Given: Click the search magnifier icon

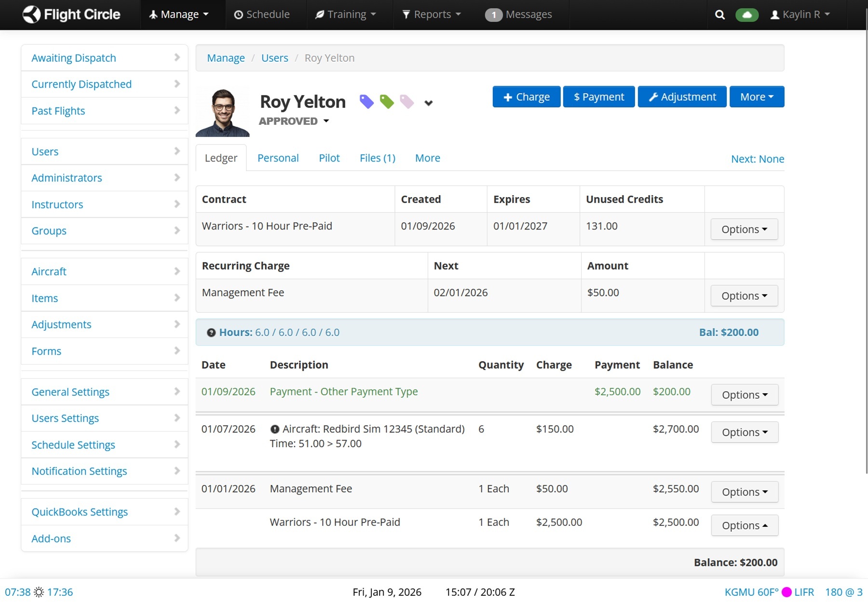Looking at the screenshot, I should coord(719,14).
